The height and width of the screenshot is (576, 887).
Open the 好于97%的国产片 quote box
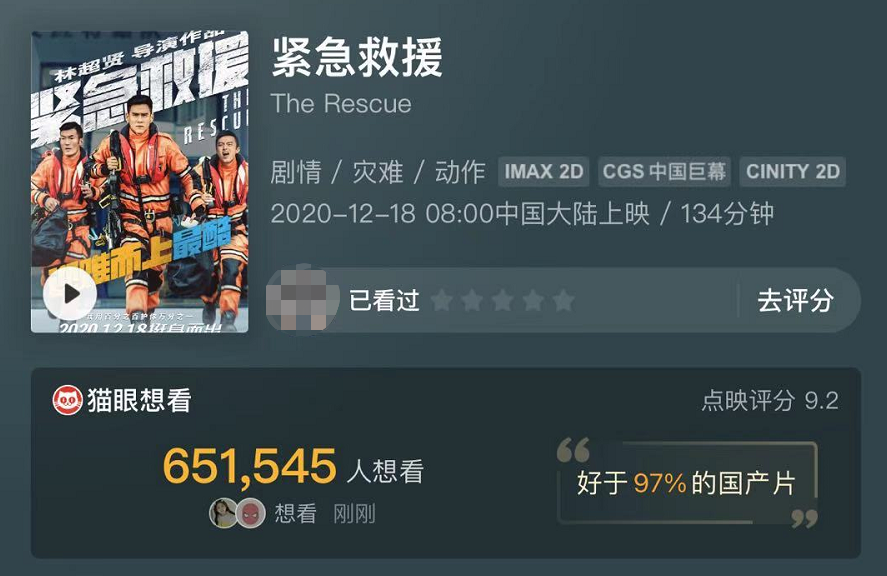pos(687,483)
